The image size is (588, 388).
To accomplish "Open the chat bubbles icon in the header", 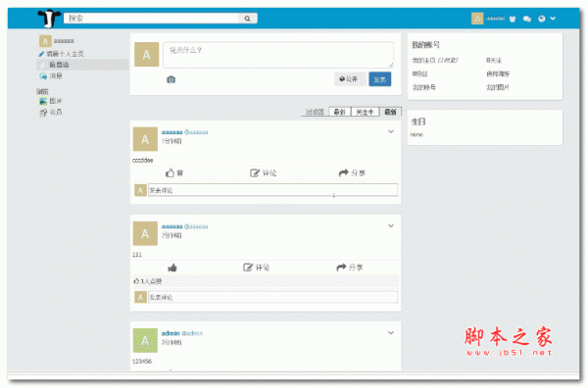I will coord(527,19).
